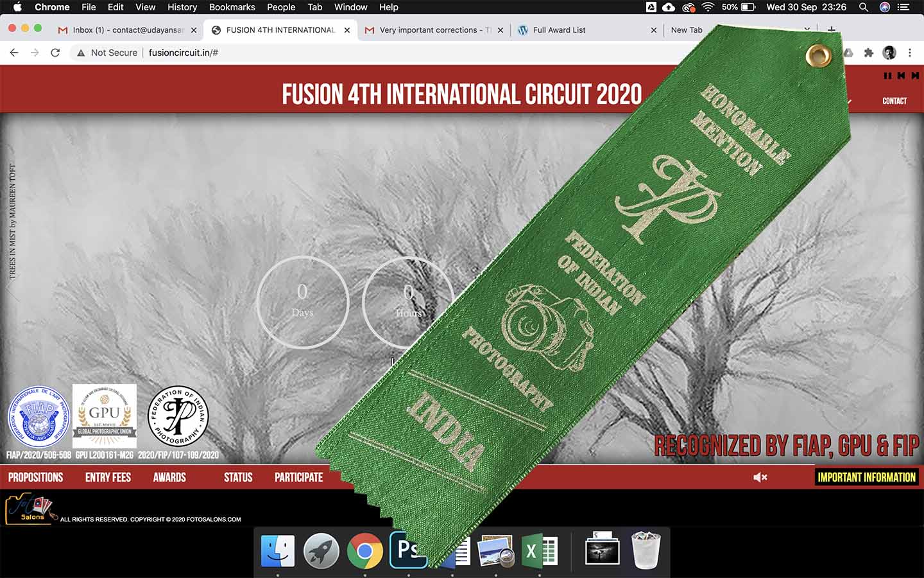Skip to the next slide with the skip-forward icon
Image resolution: width=924 pixels, height=578 pixels.
pyautogui.click(x=914, y=75)
